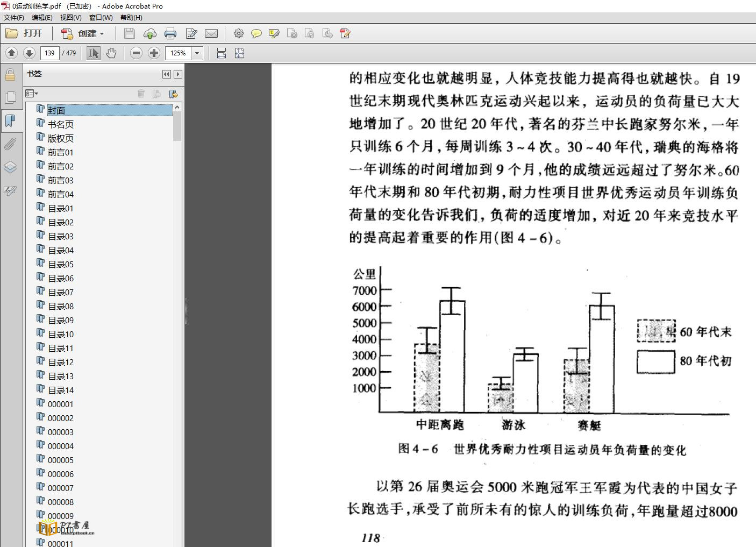Open the attachments paperclip panel

pyautogui.click(x=10, y=144)
